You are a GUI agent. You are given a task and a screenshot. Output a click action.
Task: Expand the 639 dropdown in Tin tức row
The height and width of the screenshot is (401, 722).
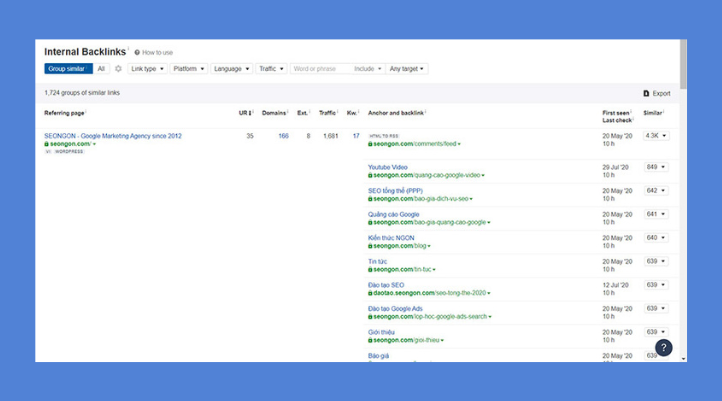[x=656, y=261]
